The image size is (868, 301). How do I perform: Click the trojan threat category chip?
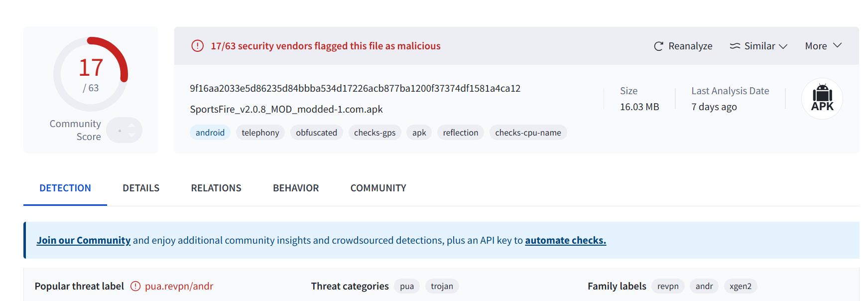pyautogui.click(x=442, y=286)
